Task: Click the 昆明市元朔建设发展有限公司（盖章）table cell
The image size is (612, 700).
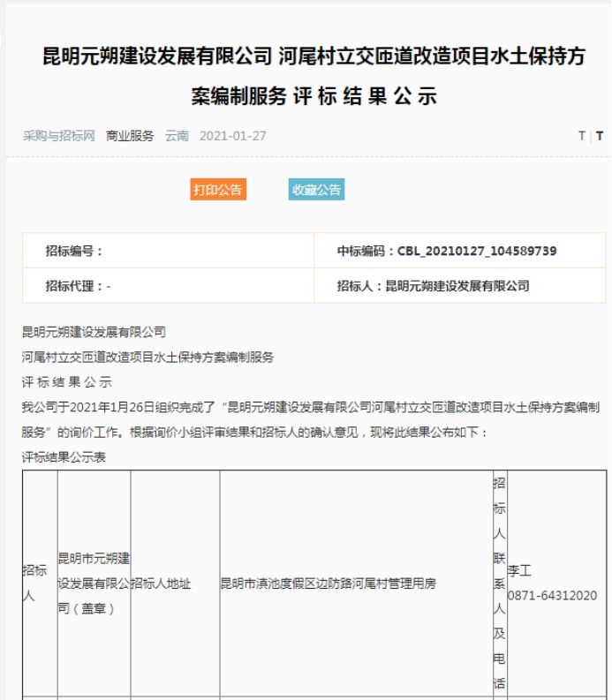Action: (94, 583)
